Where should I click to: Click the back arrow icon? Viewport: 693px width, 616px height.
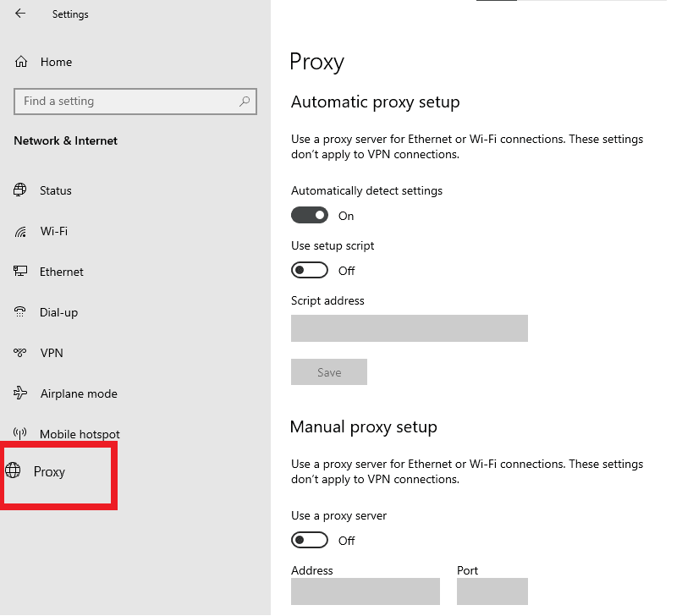click(x=20, y=14)
